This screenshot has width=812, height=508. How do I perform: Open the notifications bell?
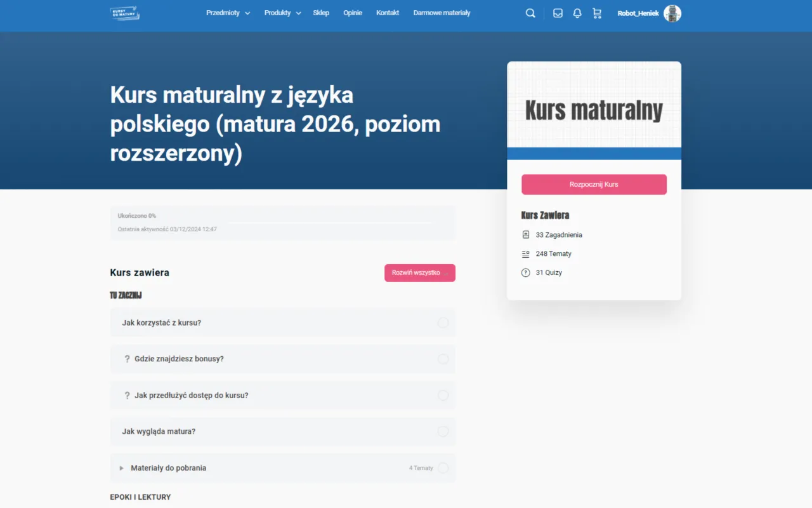point(577,13)
